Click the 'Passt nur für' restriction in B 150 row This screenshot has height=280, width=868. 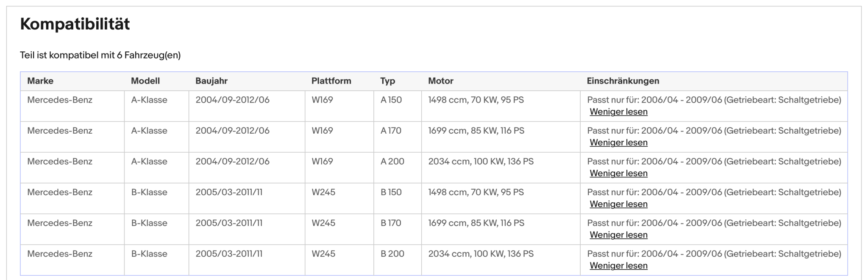714,192
